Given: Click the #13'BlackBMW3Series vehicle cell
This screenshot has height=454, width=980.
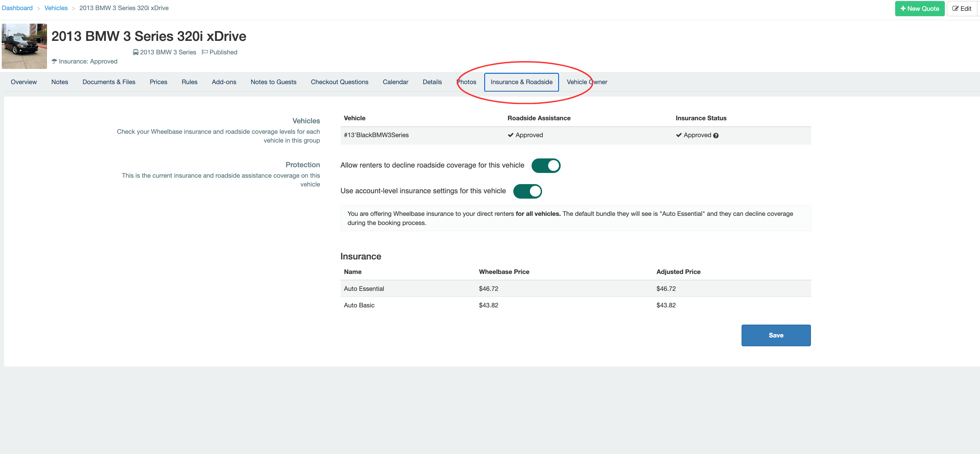Looking at the screenshot, I should tap(376, 135).
